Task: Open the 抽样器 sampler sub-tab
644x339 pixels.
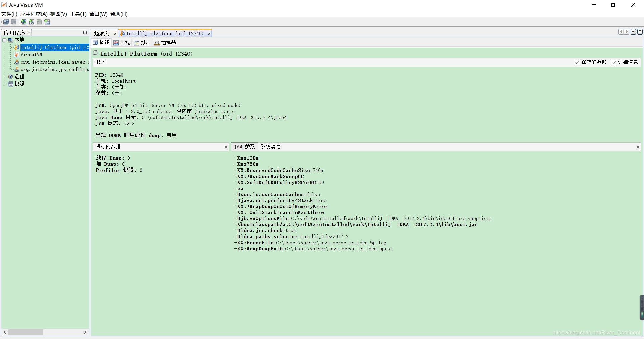Action: pos(165,43)
